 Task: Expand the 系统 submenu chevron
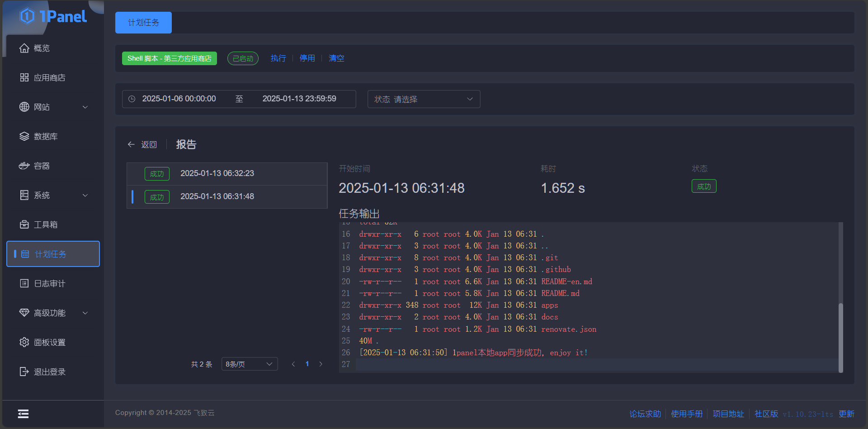(x=85, y=195)
